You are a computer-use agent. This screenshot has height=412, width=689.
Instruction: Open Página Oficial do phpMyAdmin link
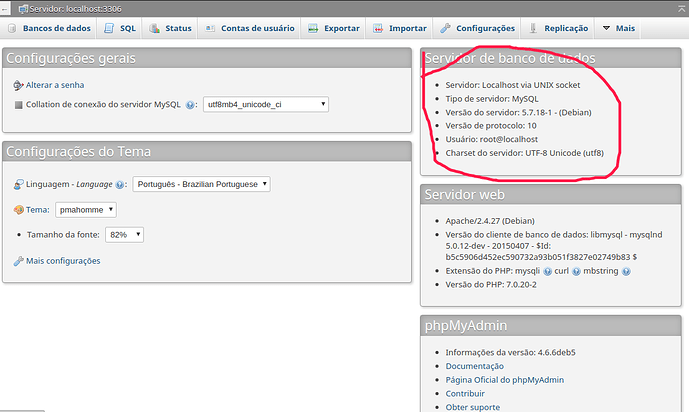pyautogui.click(x=504, y=380)
